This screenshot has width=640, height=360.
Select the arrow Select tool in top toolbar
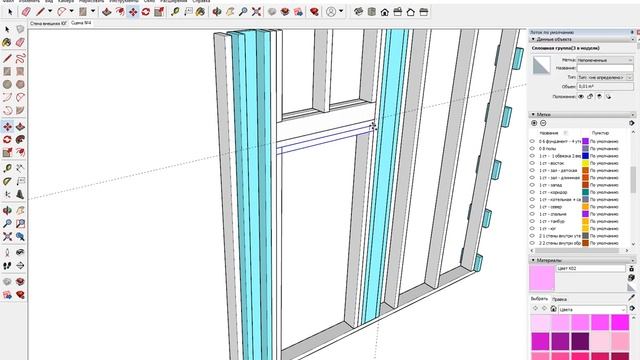(x=10, y=12)
